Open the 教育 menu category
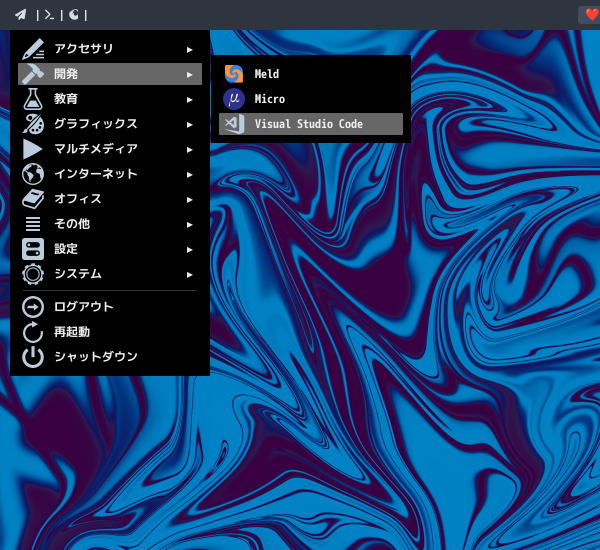 coord(110,99)
